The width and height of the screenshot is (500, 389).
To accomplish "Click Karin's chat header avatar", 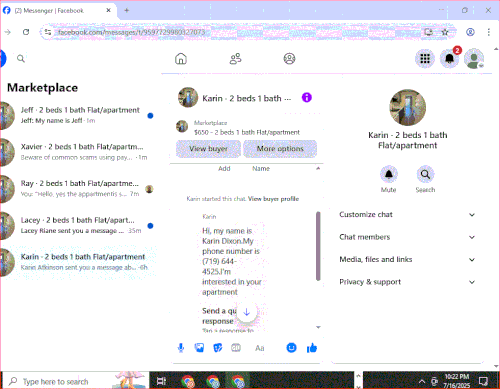I will (x=188, y=97).
